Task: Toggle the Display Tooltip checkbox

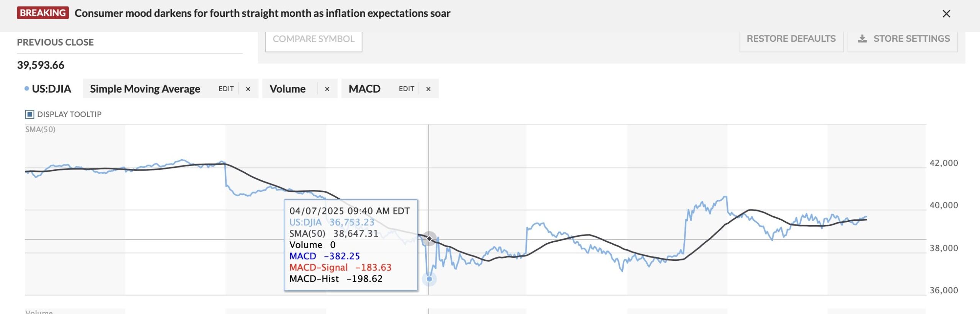Action: 29,114
